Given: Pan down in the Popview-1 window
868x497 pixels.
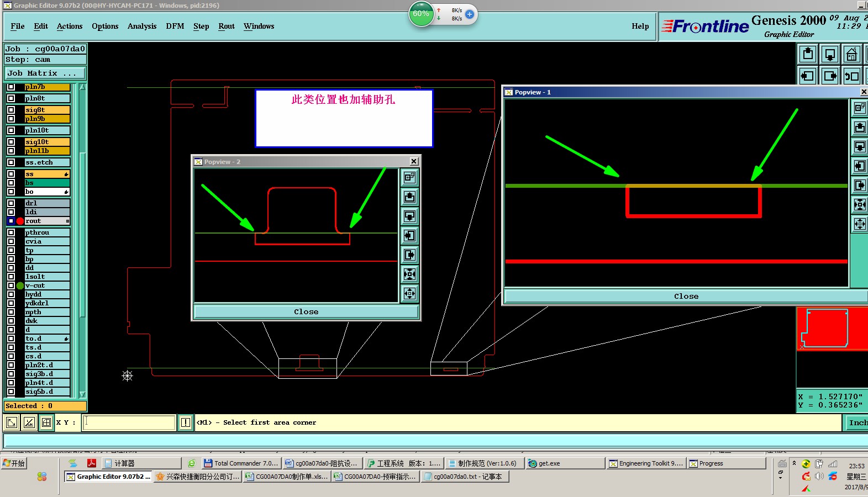Looking at the screenshot, I should pos(860,147).
